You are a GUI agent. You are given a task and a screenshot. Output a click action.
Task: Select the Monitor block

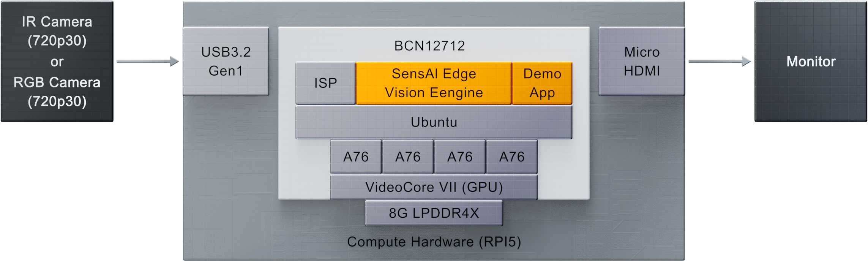[811, 62]
